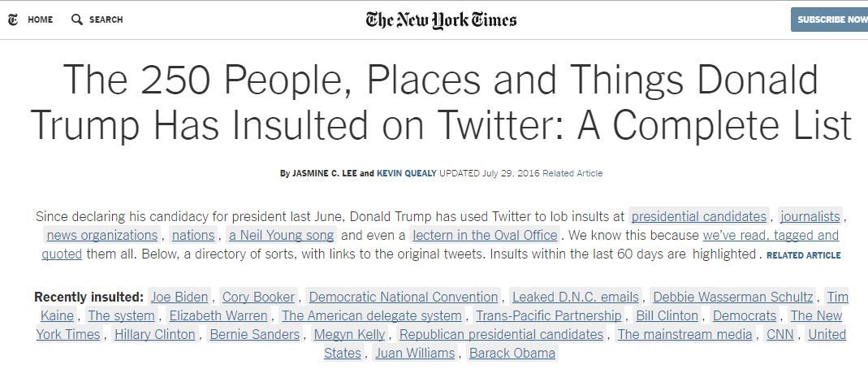Open Hillary Clinton entry
Screen dimensions: 868x378
tap(154, 335)
